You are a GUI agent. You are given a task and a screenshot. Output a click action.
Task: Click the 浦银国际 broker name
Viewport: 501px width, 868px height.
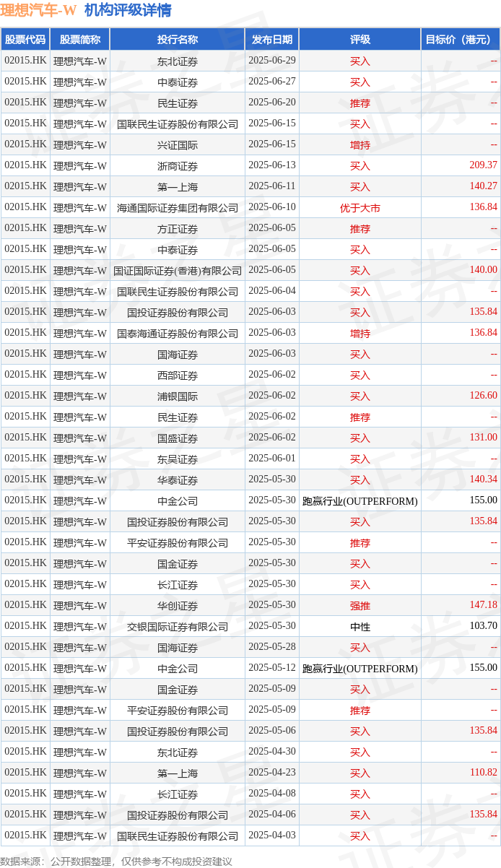(178, 396)
